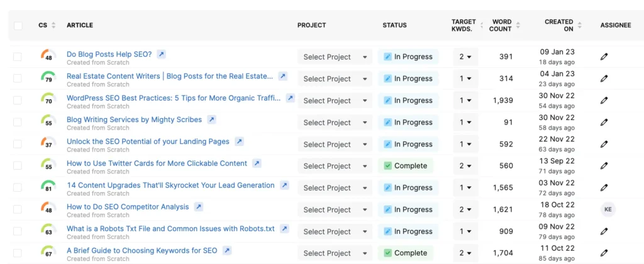644x264 pixels.
Task: Click the KE assignee avatar
Action: coord(607,209)
